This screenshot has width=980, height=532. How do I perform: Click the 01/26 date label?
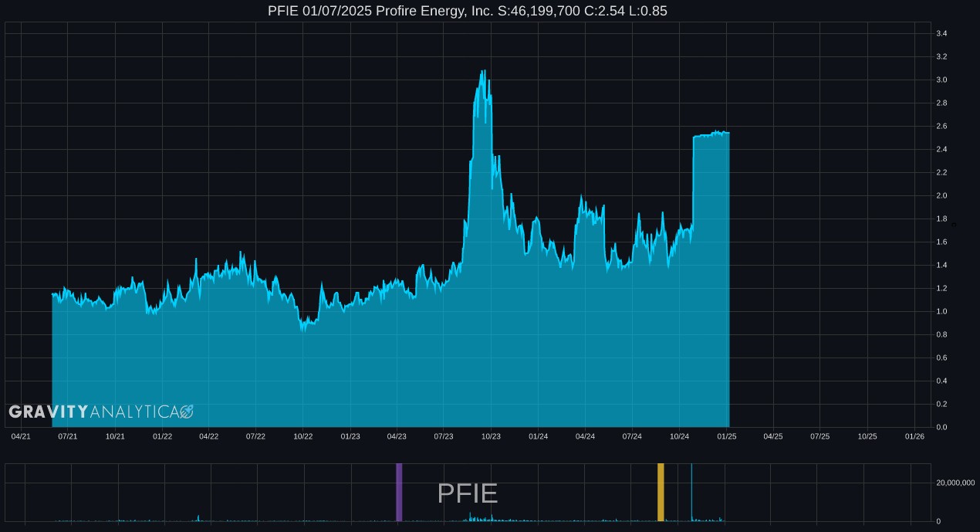pos(914,436)
